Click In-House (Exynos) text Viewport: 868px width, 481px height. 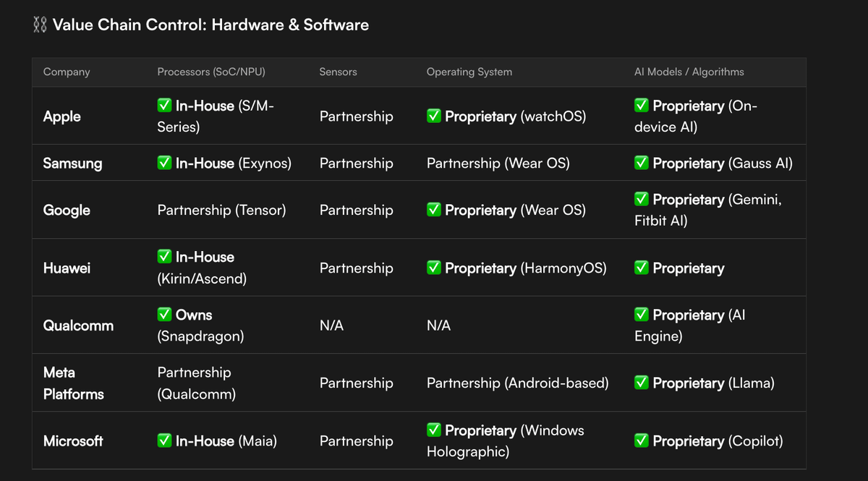pyautogui.click(x=234, y=163)
